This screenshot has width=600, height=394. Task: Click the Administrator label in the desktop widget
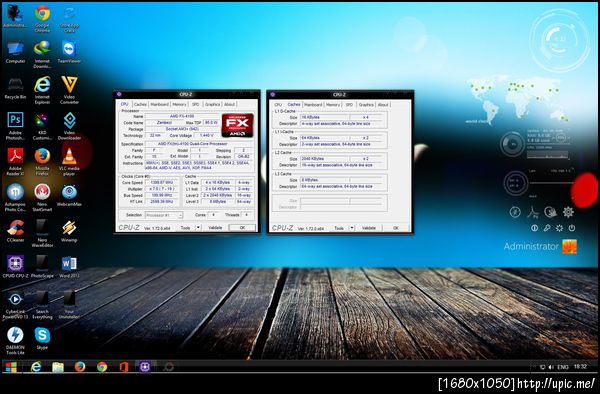(x=531, y=246)
